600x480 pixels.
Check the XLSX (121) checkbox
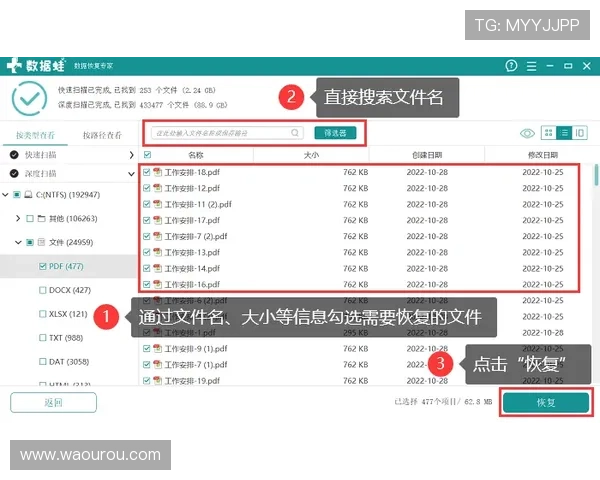43,314
